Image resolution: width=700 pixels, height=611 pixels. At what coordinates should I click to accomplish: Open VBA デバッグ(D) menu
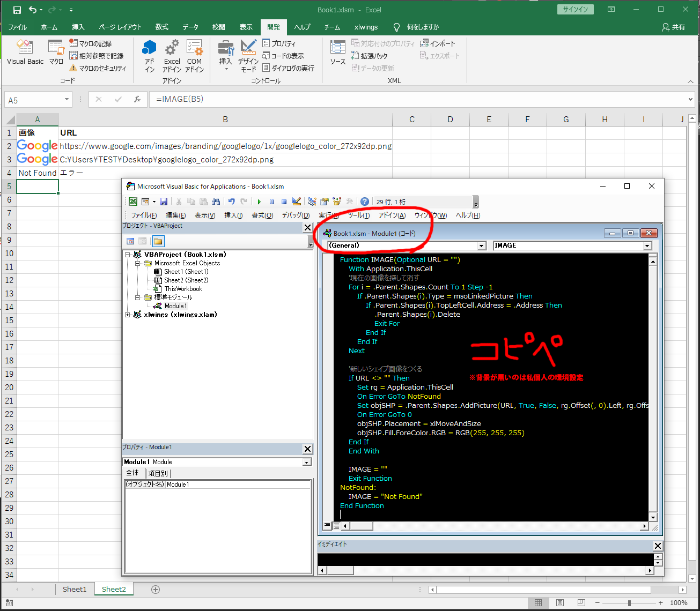point(296,215)
